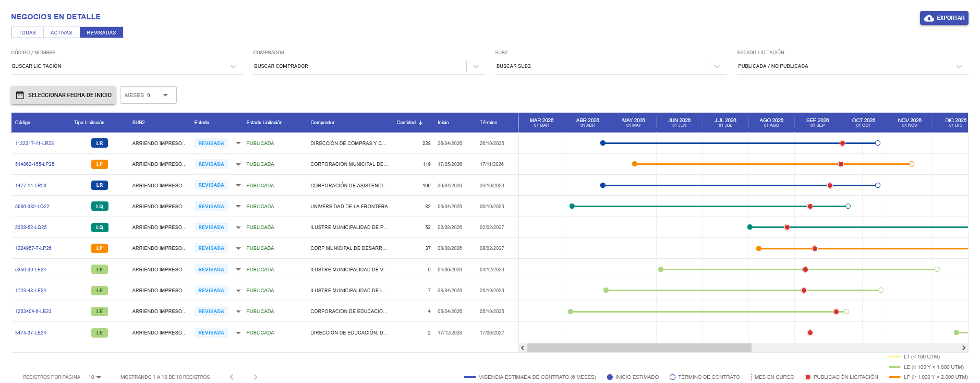Switch to the Todas tab
The width and height of the screenshot is (980, 383).
tap(27, 32)
